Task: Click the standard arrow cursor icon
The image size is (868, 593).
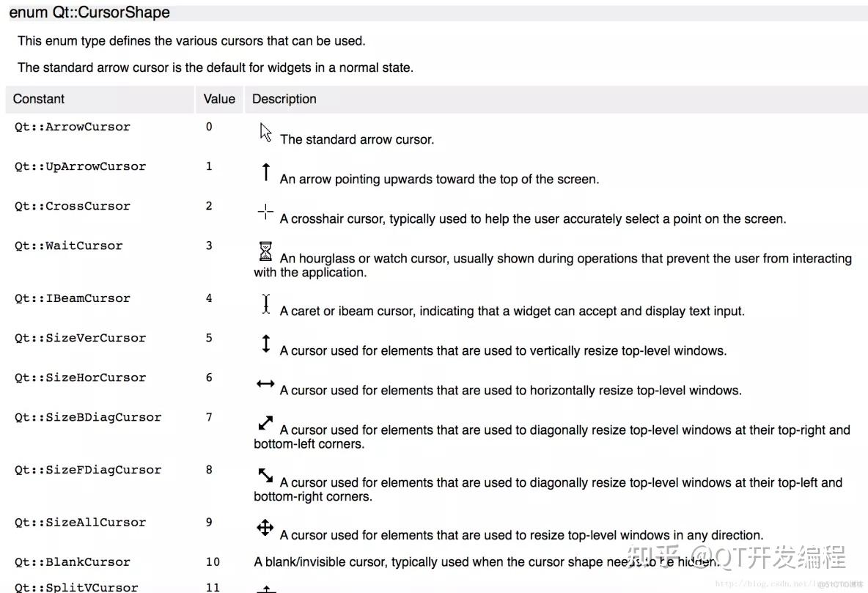Action: (265, 133)
